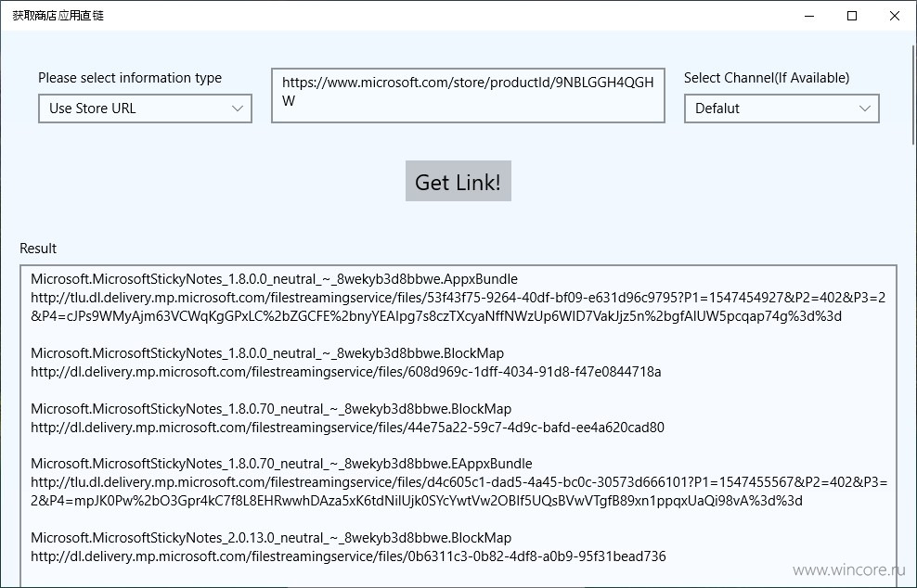The image size is (917, 588).
Task: Close the window
Action: click(x=895, y=16)
